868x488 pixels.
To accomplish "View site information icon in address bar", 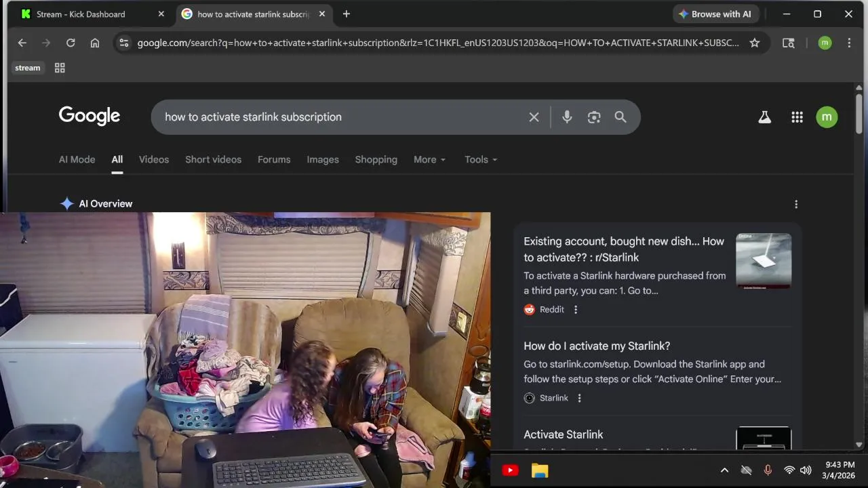I will click(123, 43).
